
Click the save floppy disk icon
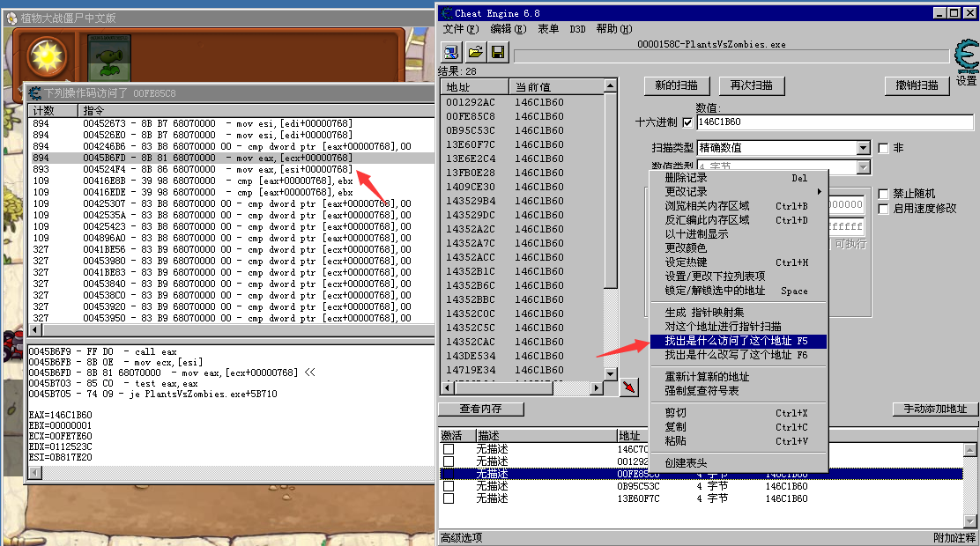click(x=498, y=53)
